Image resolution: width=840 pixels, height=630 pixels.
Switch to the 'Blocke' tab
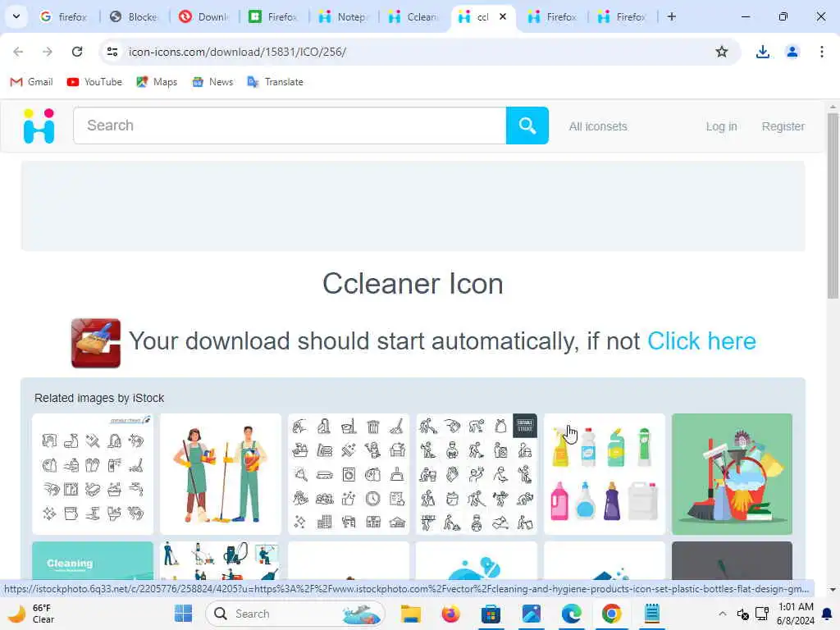pos(134,17)
